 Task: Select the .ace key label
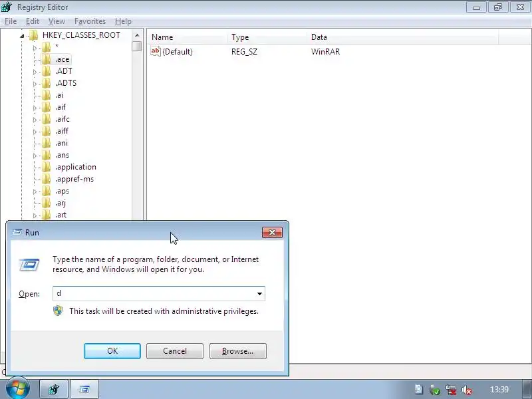[x=62, y=59]
